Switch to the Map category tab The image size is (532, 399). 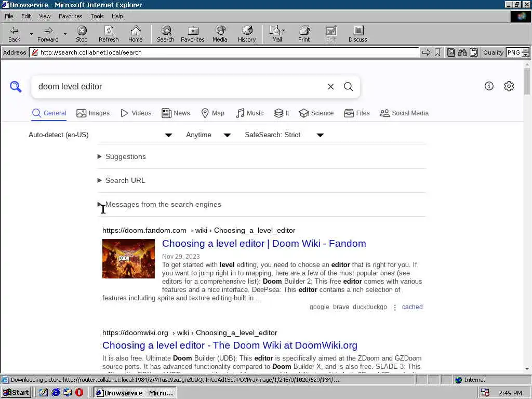coord(212,113)
